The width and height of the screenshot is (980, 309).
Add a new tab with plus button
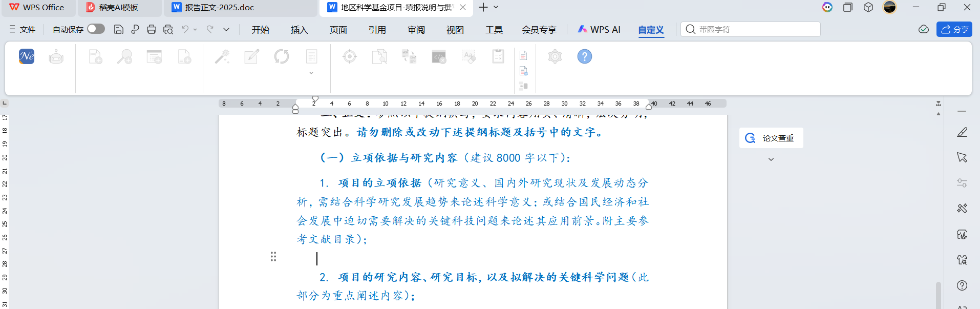[483, 7]
